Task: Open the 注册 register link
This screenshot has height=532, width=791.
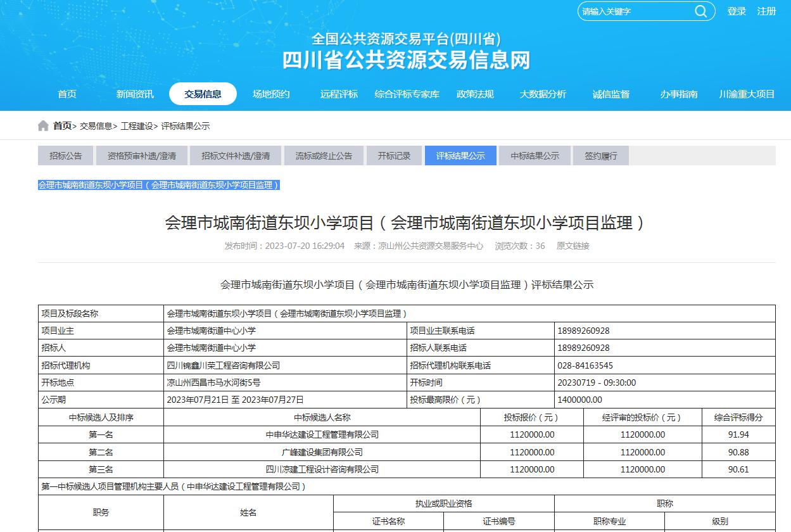Action: pyautogui.click(x=766, y=11)
